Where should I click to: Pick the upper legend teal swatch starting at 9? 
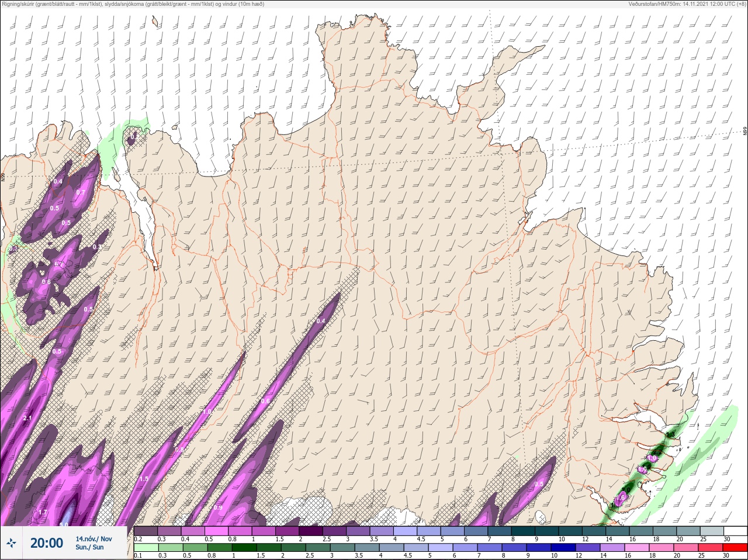tap(548, 531)
